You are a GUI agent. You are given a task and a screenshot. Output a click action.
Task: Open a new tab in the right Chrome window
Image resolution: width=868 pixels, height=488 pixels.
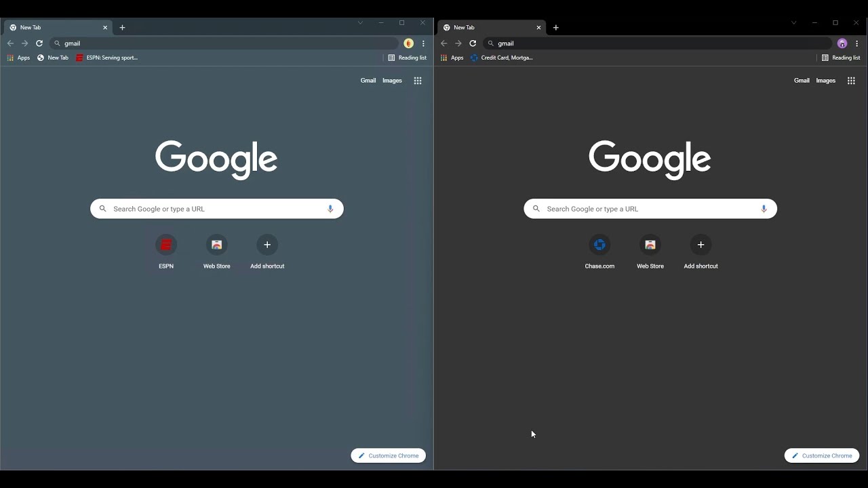(x=555, y=28)
